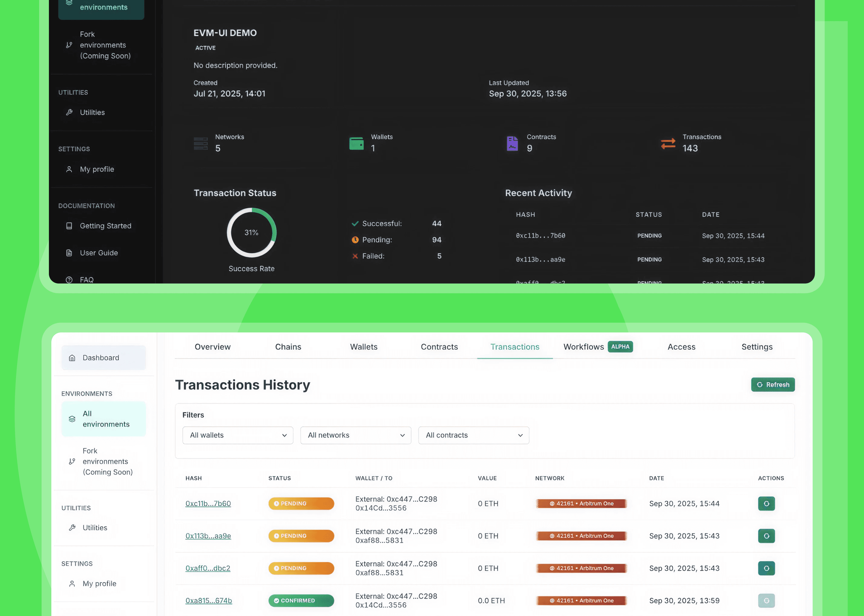Click the purple Contracts file icon
Image resolution: width=864 pixels, height=616 pixels.
tap(512, 143)
